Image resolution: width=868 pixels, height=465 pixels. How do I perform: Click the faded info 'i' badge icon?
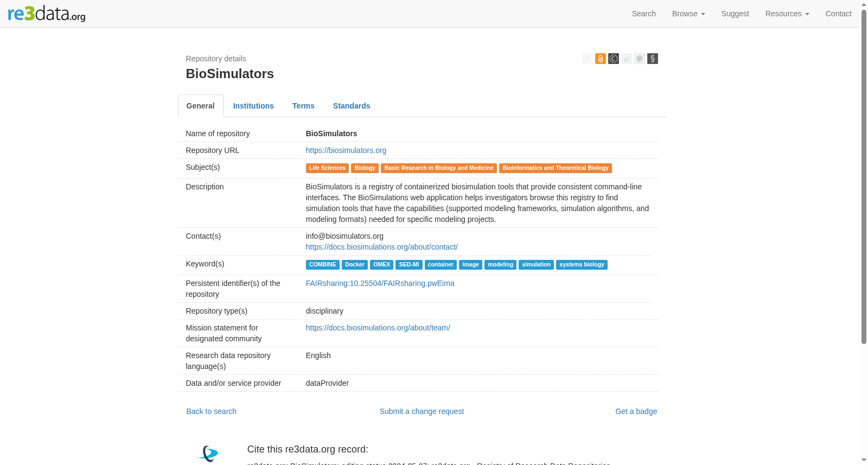point(588,59)
